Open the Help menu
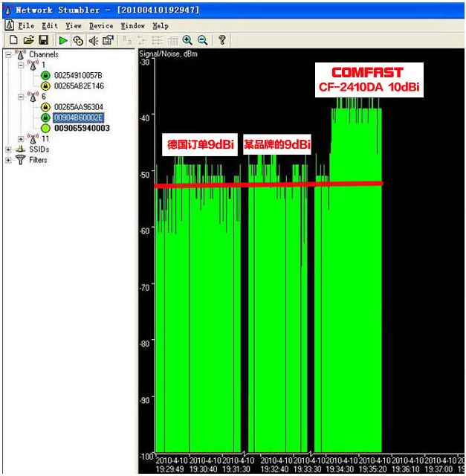Viewport: 466px width, 476px height. coord(161,26)
